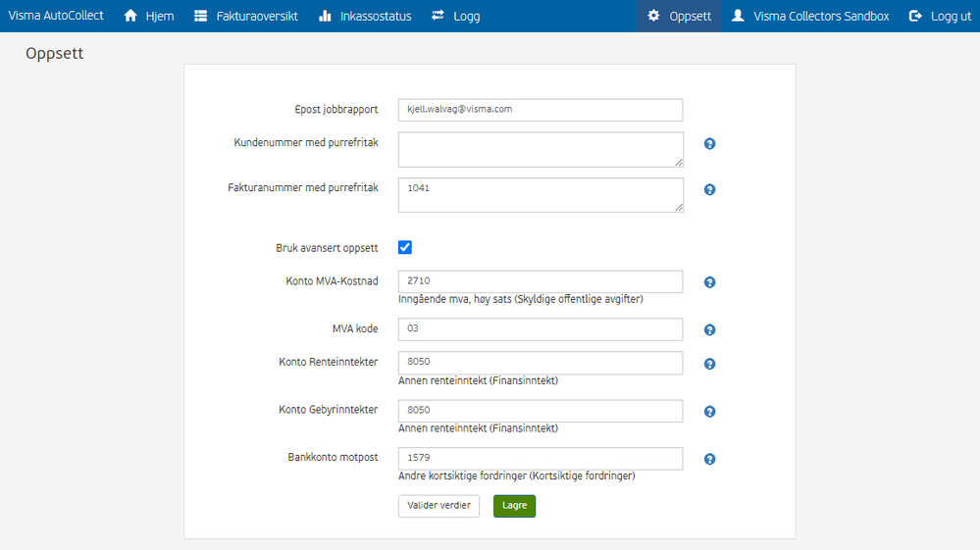Viewport: 980px width, 550px height.
Task: Click the Konto Renteinntekter input field
Action: click(x=541, y=363)
